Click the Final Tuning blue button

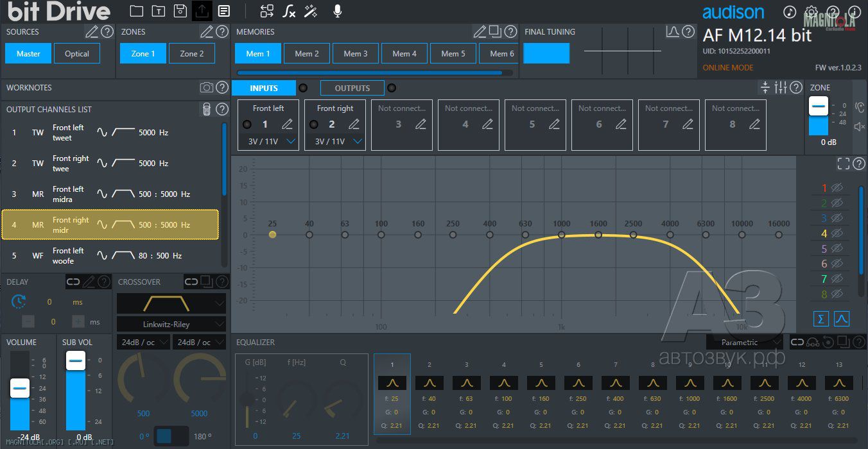(546, 54)
